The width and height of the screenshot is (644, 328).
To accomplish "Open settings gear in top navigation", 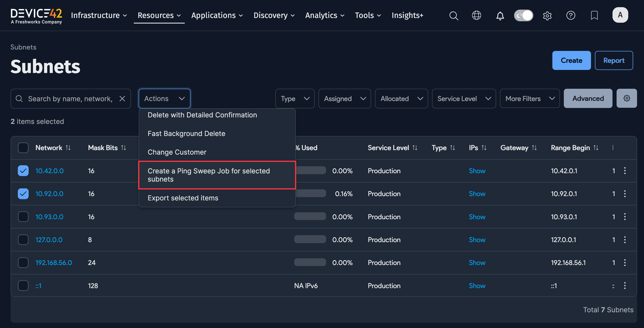I will [547, 16].
